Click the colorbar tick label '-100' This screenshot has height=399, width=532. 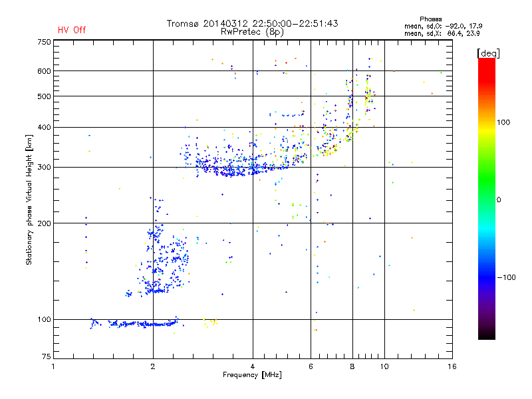click(506, 277)
